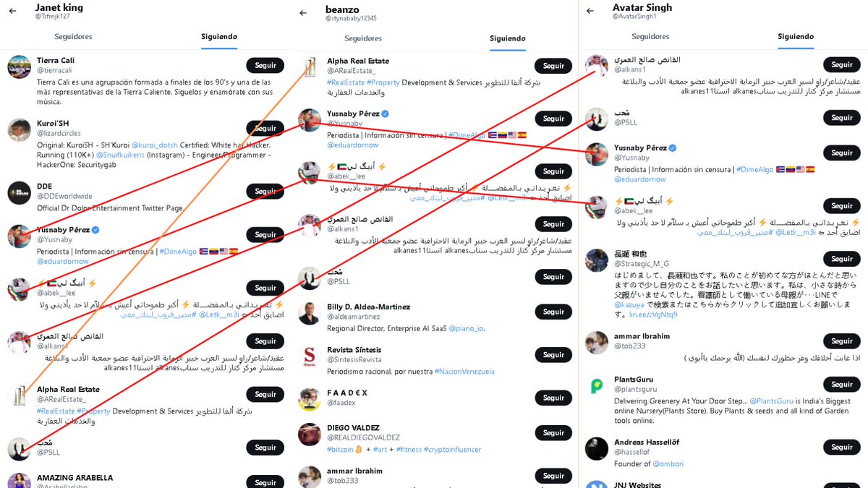Follow Billy D. Aldea-Martinez

pyautogui.click(x=554, y=312)
